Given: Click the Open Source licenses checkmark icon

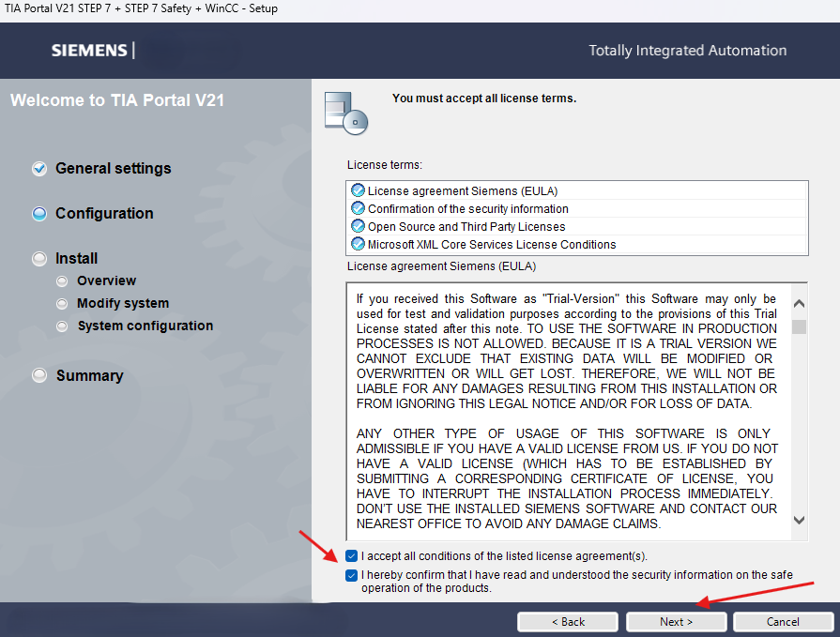Looking at the screenshot, I should (x=358, y=226).
